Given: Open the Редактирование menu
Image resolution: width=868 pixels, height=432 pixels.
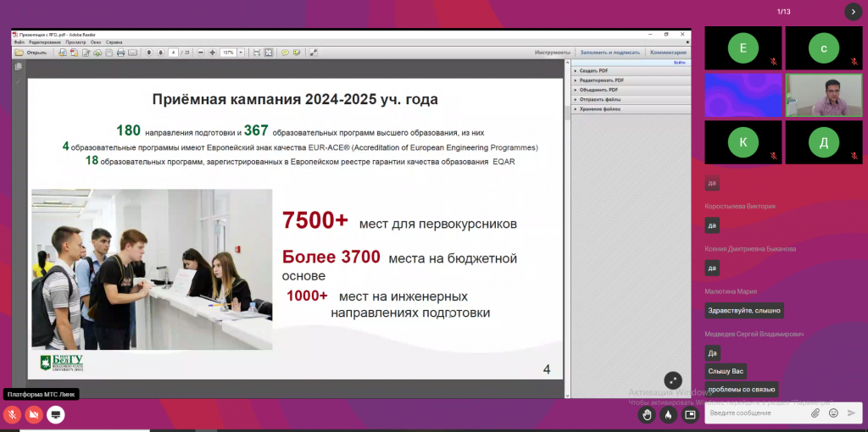Looking at the screenshot, I should (45, 42).
